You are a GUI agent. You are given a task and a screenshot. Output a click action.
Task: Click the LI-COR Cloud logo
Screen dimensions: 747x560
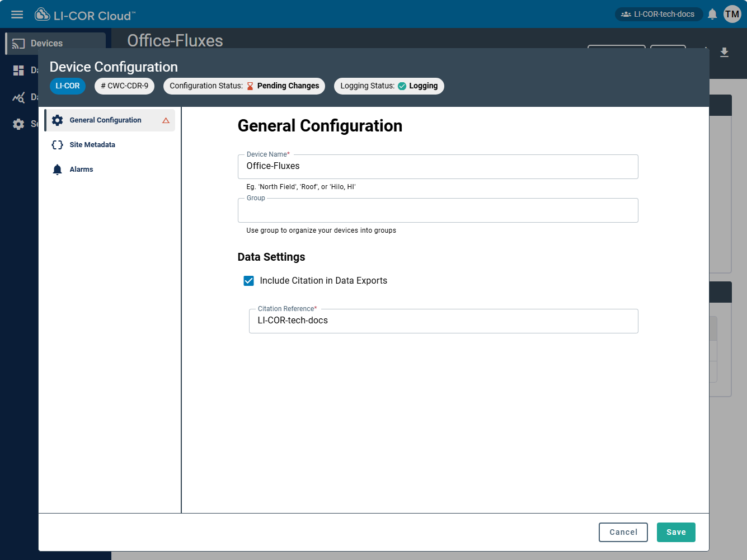(x=85, y=15)
